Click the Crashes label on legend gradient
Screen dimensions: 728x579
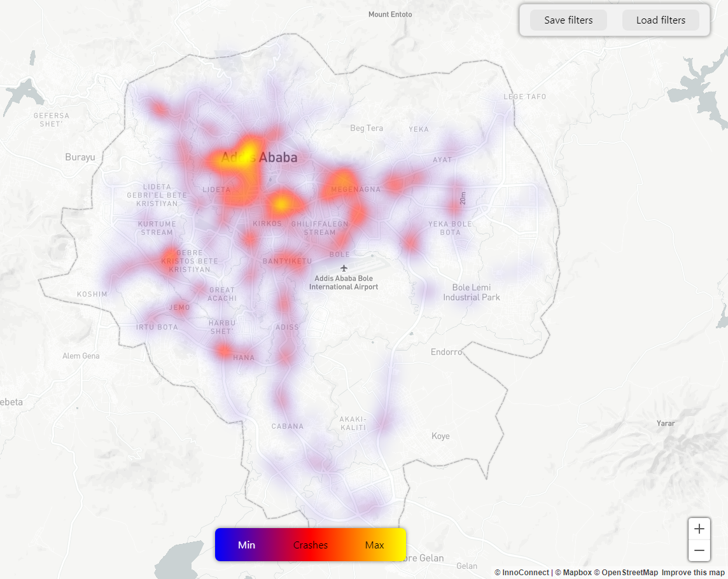coord(311,545)
